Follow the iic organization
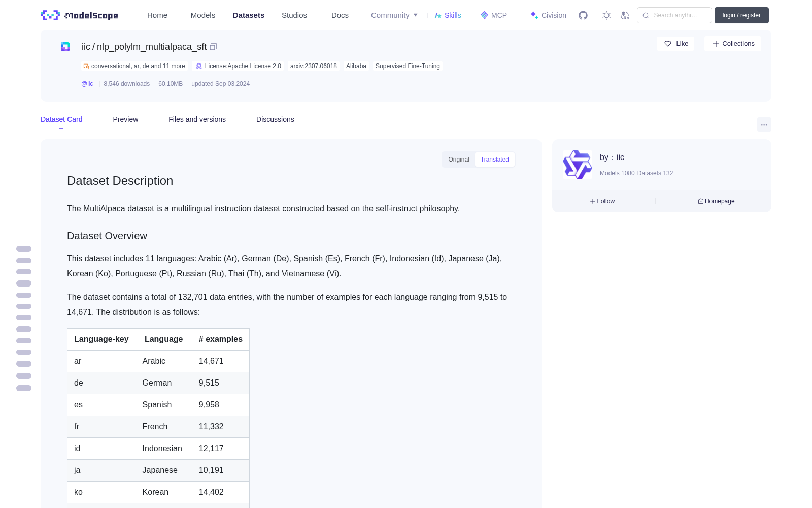This screenshot has height=508, width=812. point(602,201)
